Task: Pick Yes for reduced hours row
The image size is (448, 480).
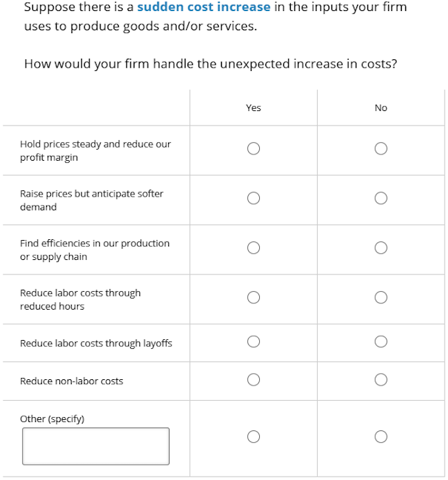Action: pos(254,297)
